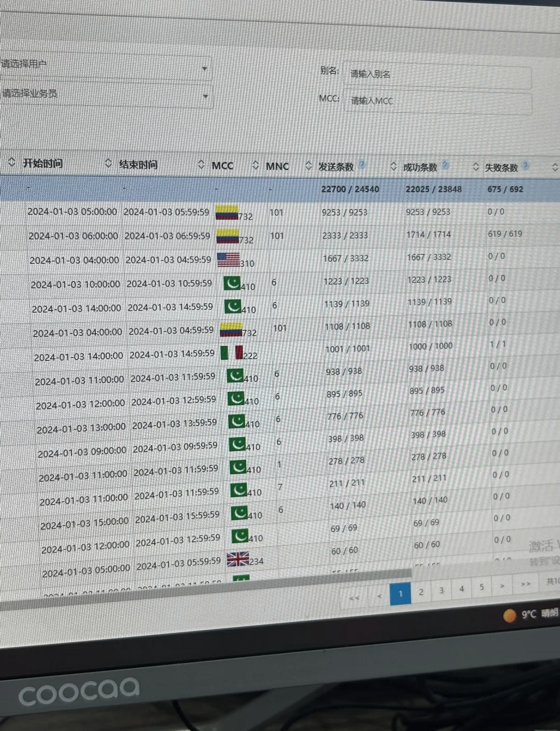Jump to last page arrow
560x731 pixels.
(525, 584)
